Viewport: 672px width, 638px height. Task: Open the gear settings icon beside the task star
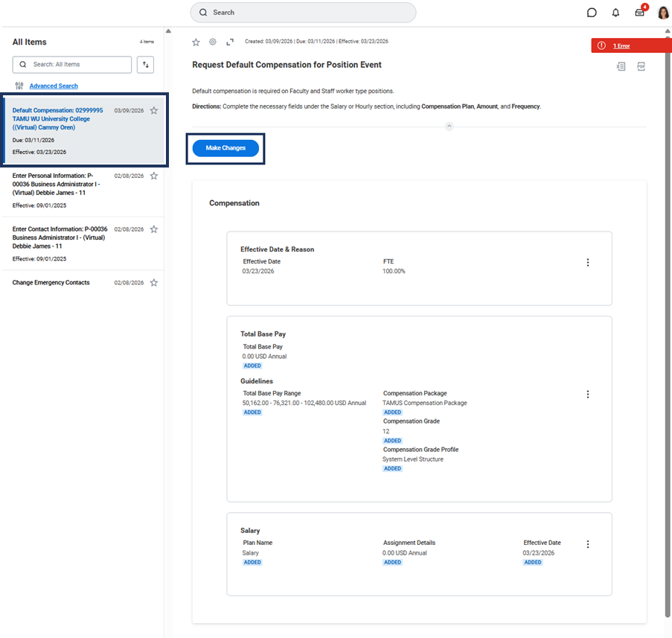click(x=213, y=42)
